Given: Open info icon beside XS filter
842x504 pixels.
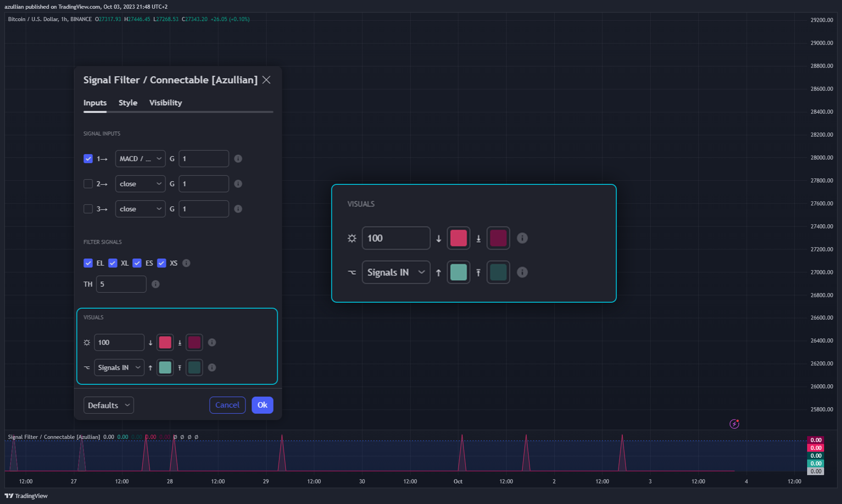Looking at the screenshot, I should pyautogui.click(x=186, y=263).
